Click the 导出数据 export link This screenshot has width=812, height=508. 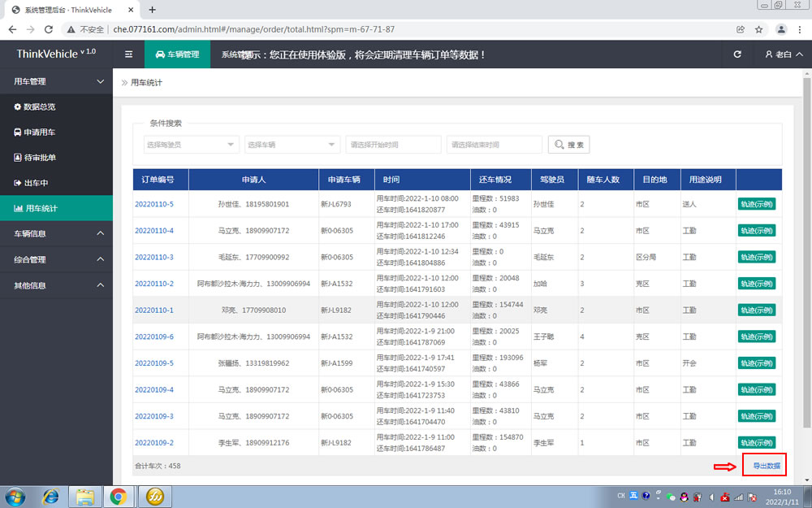point(766,466)
